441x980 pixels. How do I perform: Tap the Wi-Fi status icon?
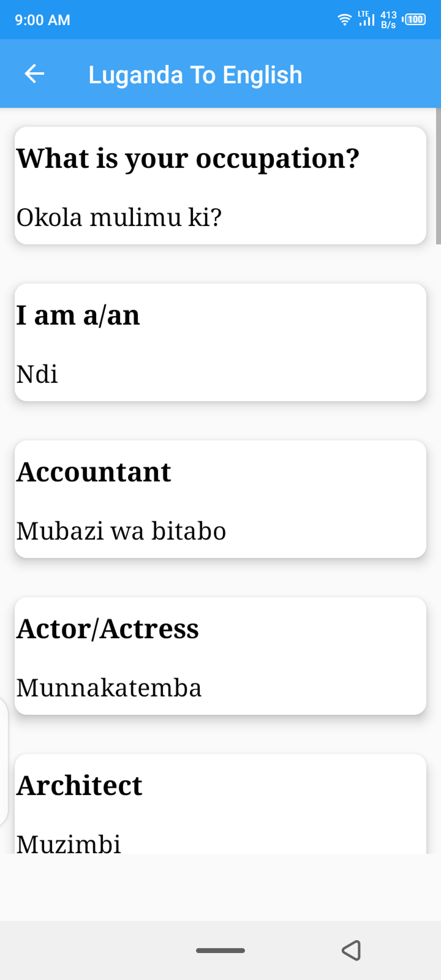tap(344, 19)
